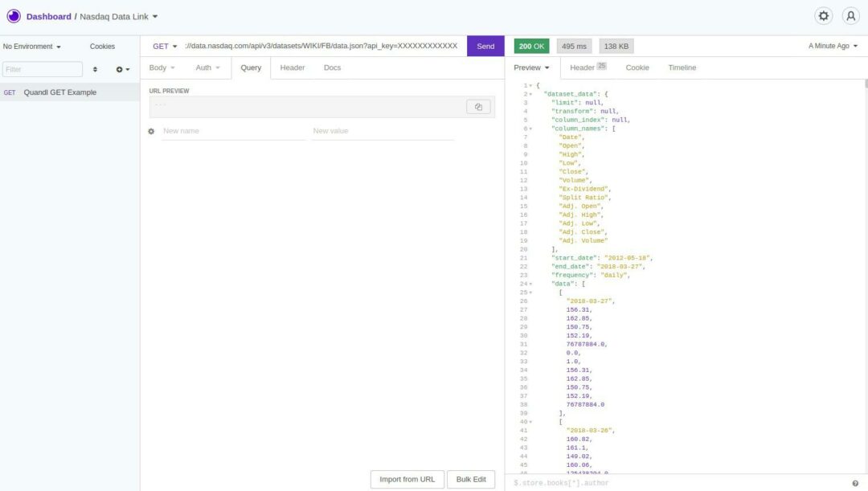Switch to the Timeline tab

(x=682, y=68)
